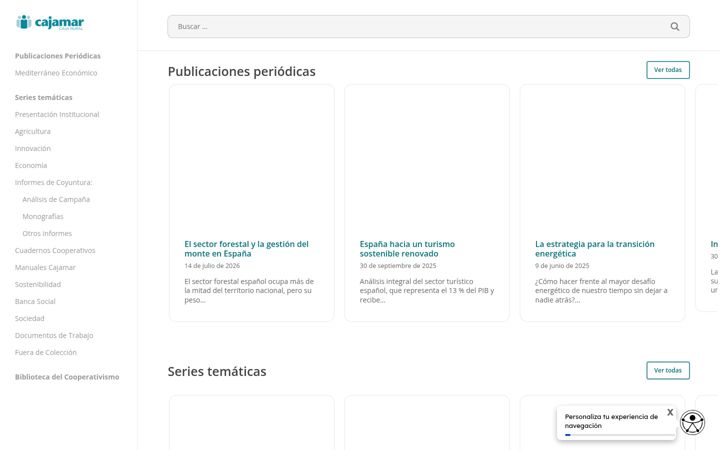Go to Agricultura series

pos(33,131)
